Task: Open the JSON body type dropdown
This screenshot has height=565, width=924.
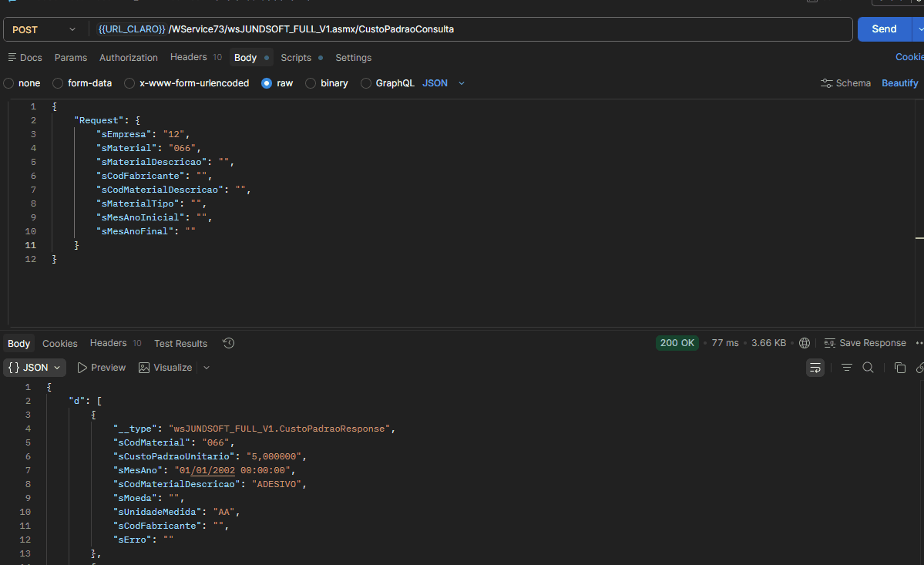Action: tap(444, 83)
